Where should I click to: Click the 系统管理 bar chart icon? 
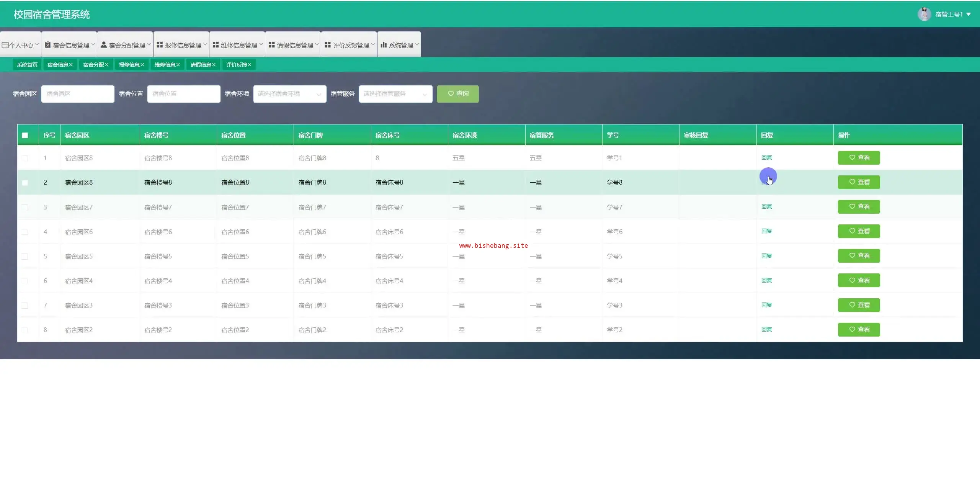click(x=384, y=45)
